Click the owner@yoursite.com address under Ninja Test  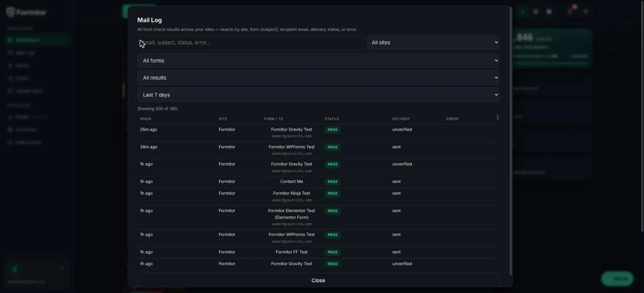click(292, 201)
